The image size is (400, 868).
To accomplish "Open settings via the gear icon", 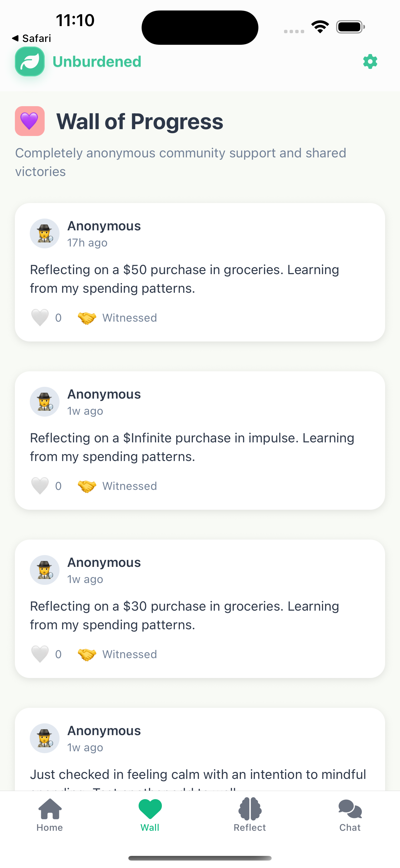I will click(x=370, y=62).
